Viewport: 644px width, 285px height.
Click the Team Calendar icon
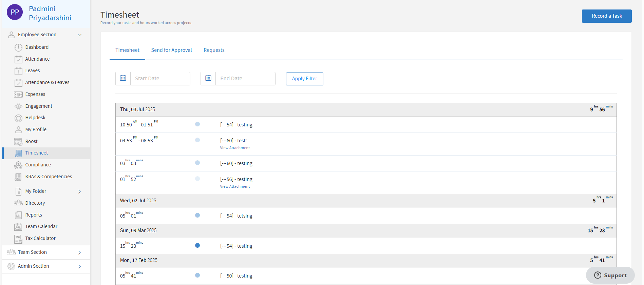pos(18,227)
